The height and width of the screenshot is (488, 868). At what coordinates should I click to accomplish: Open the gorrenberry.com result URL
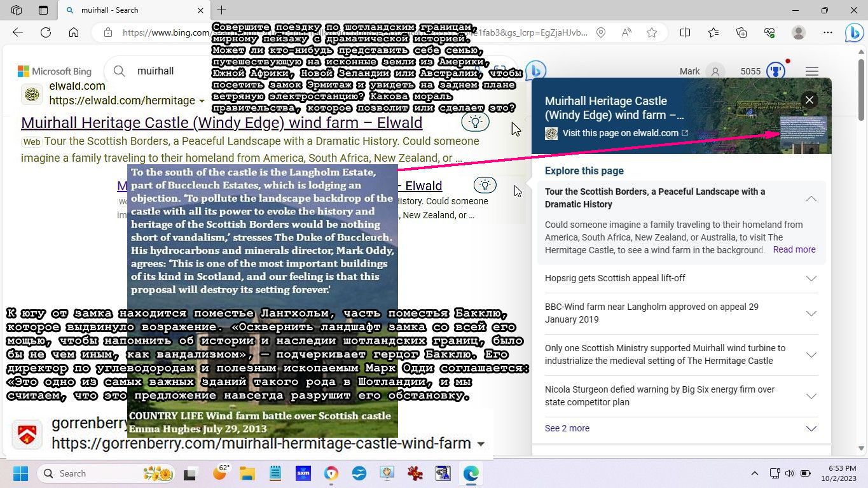[x=261, y=443]
